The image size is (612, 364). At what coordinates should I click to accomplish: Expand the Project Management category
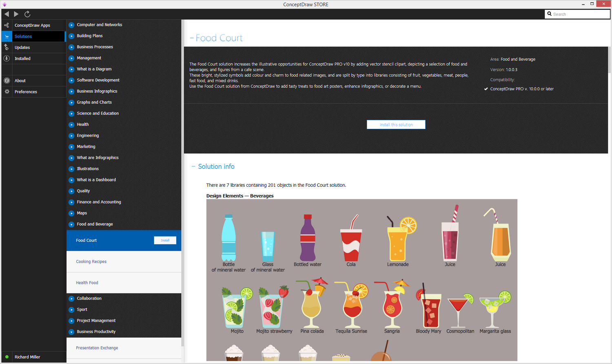(x=71, y=321)
